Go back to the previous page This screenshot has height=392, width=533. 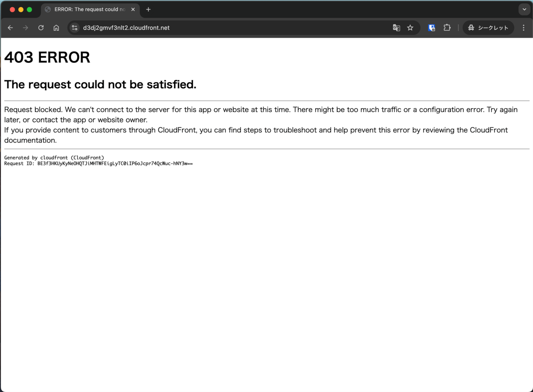tap(10, 28)
